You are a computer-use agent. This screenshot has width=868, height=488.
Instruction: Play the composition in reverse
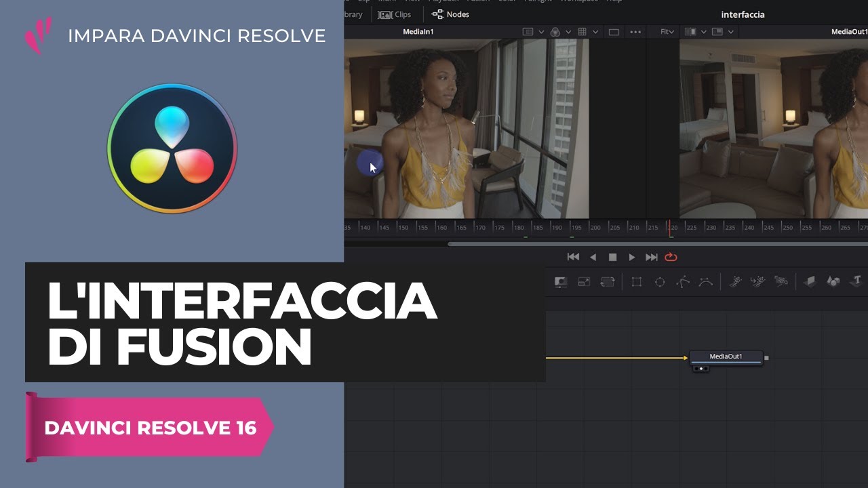pyautogui.click(x=593, y=257)
